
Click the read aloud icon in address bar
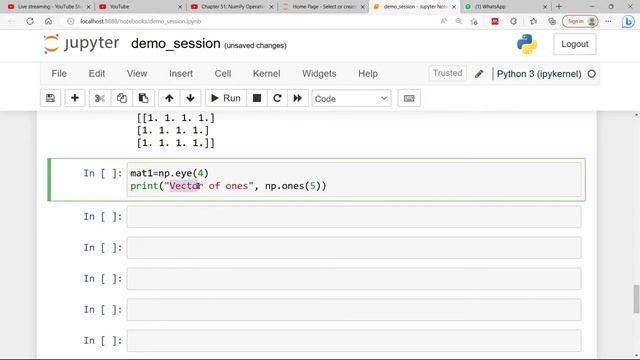[444, 21]
